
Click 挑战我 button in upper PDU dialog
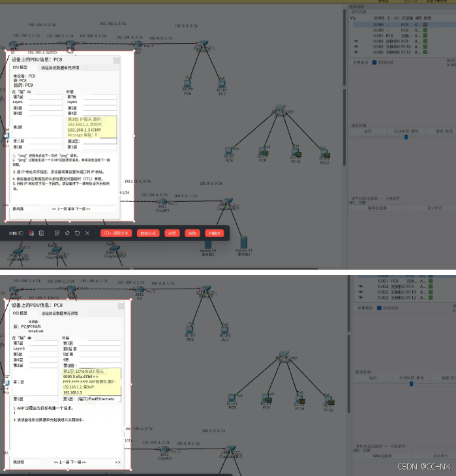[x=18, y=209]
